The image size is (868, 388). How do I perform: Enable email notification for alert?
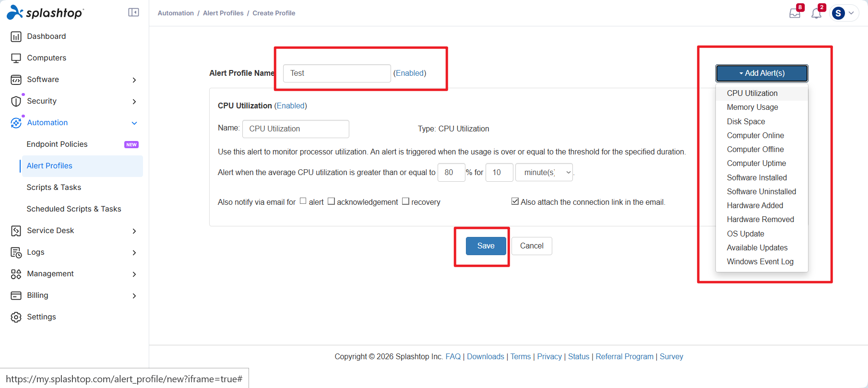[x=303, y=201]
